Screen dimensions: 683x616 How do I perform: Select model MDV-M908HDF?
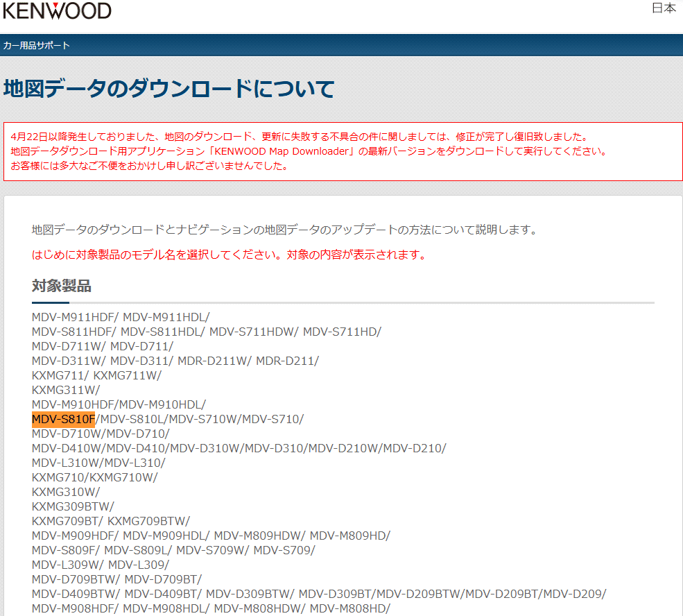[x=73, y=608]
